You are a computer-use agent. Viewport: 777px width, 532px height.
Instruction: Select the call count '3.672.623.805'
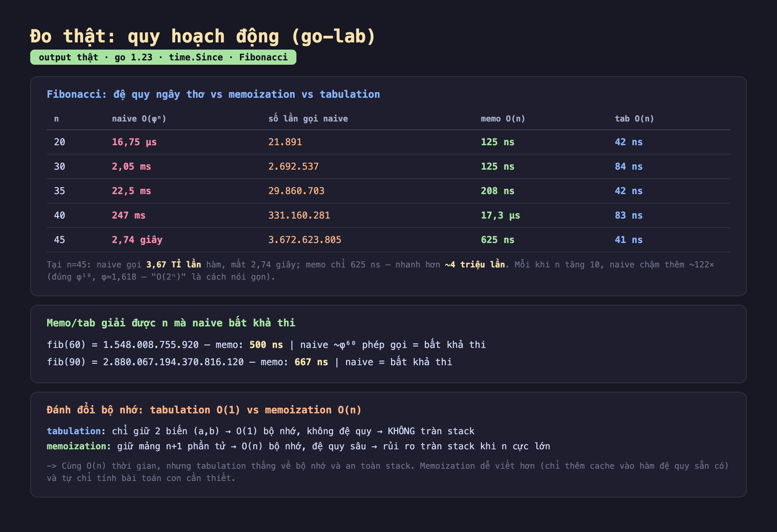pos(305,240)
